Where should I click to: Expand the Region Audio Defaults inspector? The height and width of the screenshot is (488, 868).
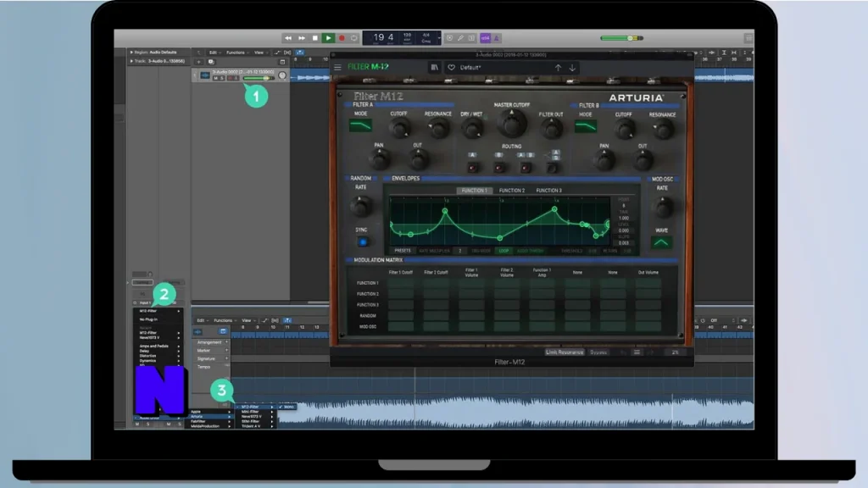coord(131,53)
